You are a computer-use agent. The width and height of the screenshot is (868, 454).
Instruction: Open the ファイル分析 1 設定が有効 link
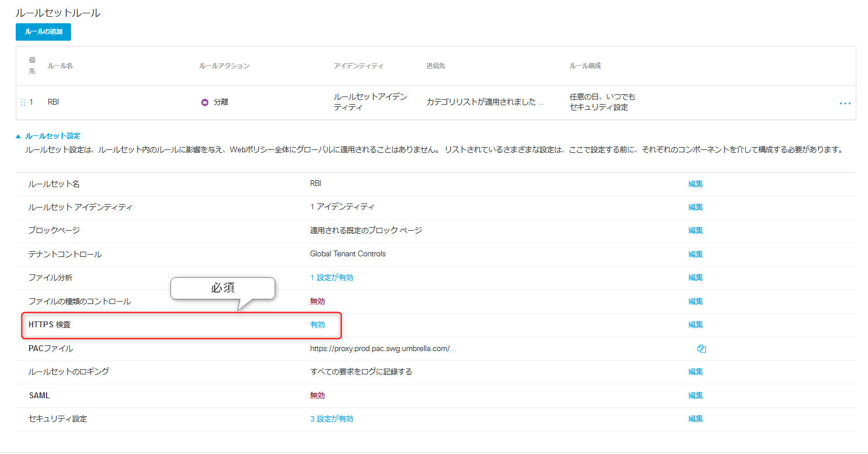(332, 278)
